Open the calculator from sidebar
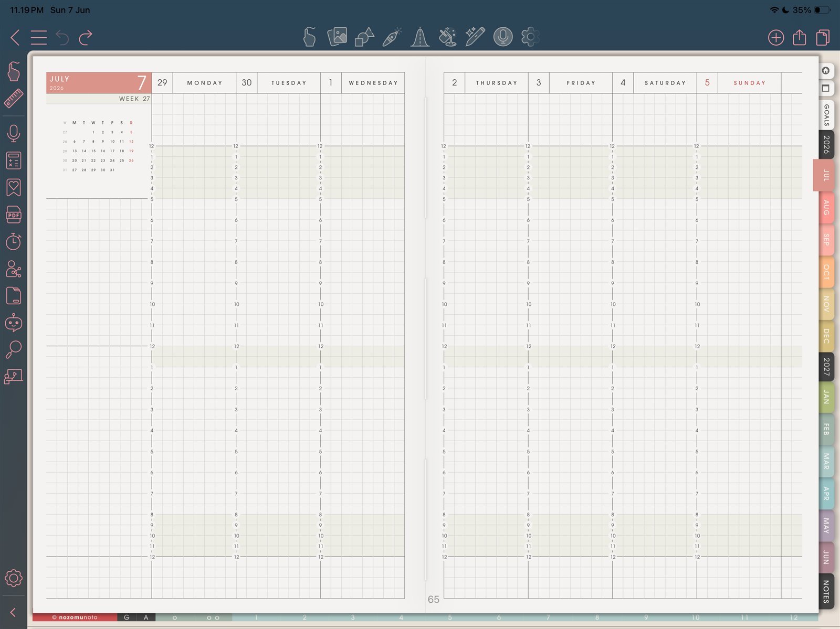This screenshot has width=840, height=629. (x=14, y=160)
